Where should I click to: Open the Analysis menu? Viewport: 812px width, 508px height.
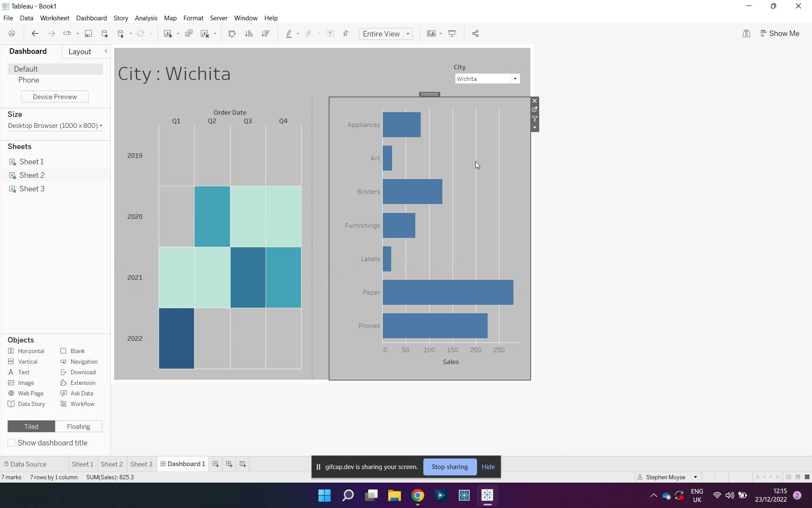[146, 18]
